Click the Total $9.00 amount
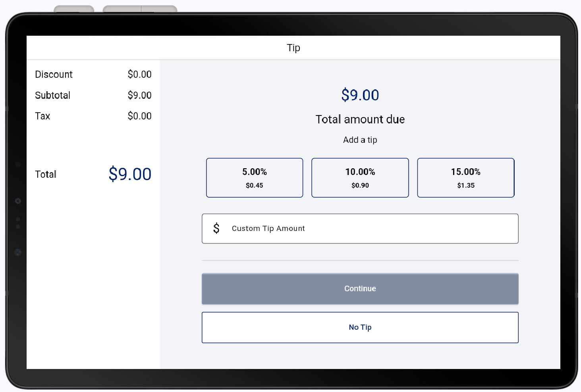581x392 pixels. coord(130,174)
